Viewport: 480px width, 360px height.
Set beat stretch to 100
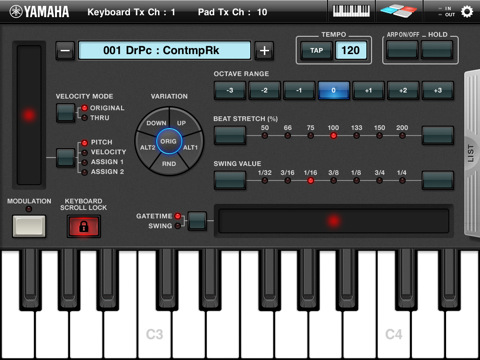tap(333, 135)
